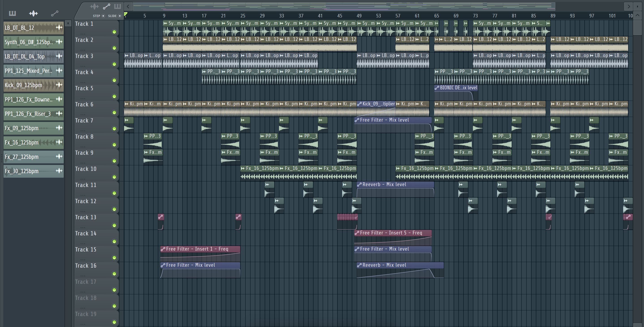Screen dimensions: 644x327
Task: Show piano roll patterns in picker panel
Action: [x=12, y=13]
